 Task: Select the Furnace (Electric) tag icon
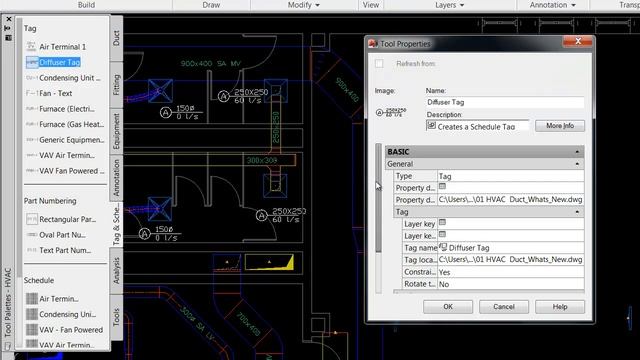[x=32, y=109]
